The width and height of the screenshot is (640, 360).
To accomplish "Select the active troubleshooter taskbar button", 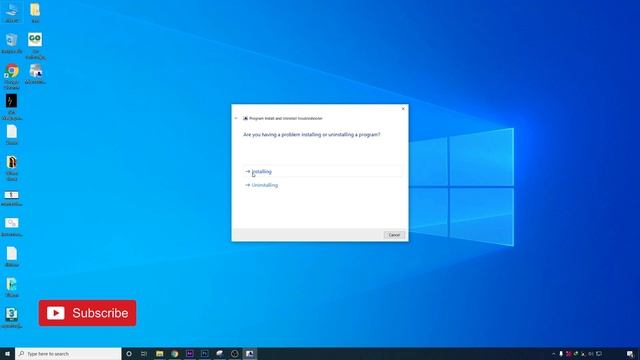I will coord(249,353).
